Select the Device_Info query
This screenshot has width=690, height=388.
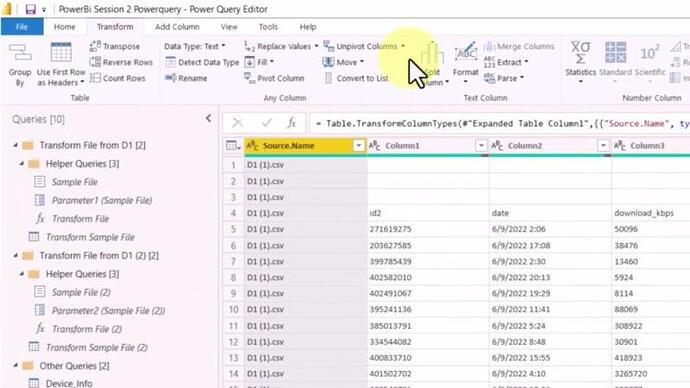[69, 383]
